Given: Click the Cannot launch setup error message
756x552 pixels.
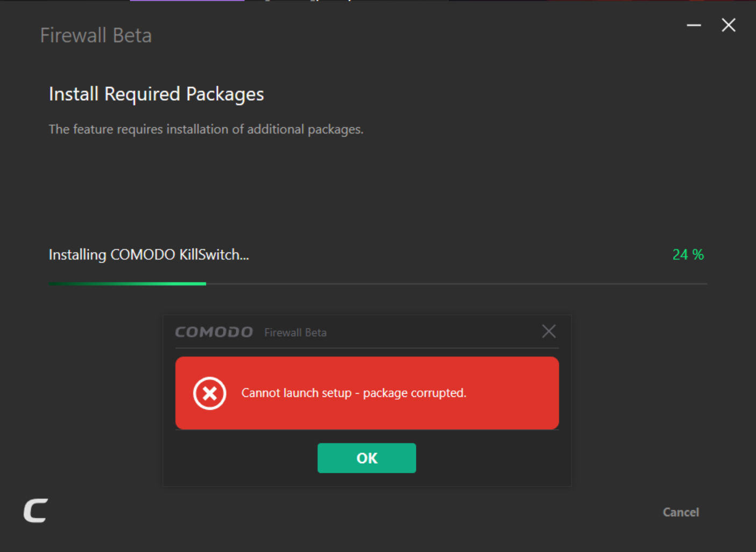Looking at the screenshot, I should click(x=354, y=393).
